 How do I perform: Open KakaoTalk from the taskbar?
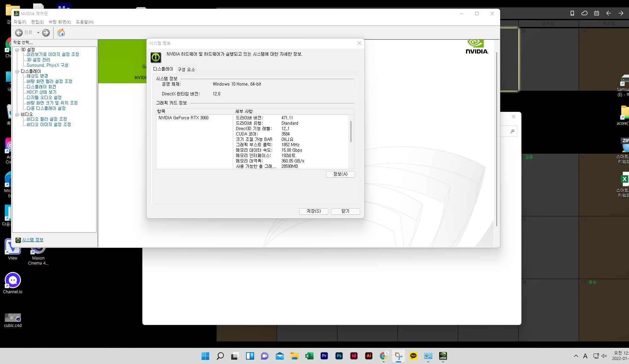tap(413, 356)
